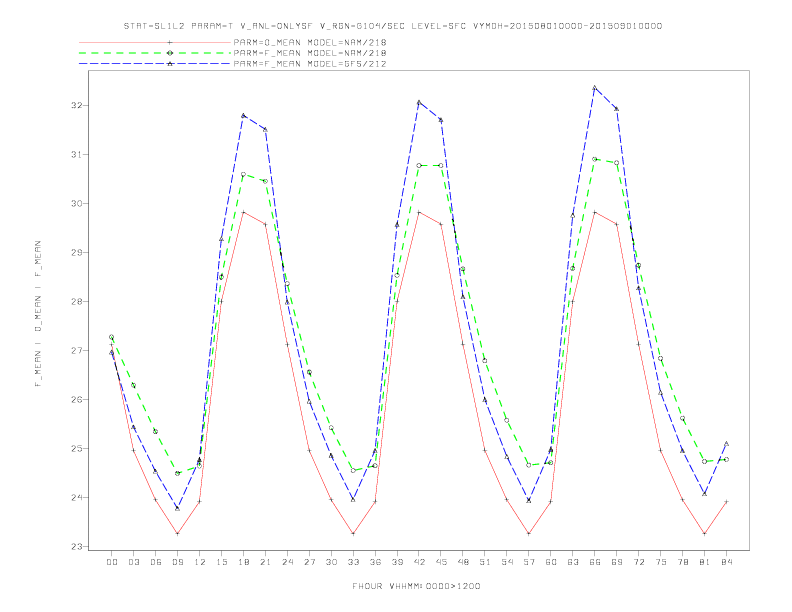The height and width of the screenshot is (612, 792).
Task: Click x-axis tick label 36
Action: 375,562
